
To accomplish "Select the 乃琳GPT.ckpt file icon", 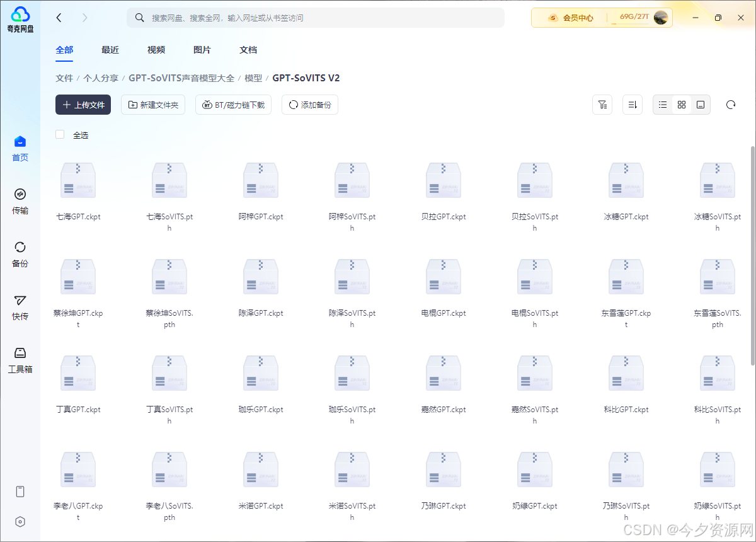I will pyautogui.click(x=444, y=470).
